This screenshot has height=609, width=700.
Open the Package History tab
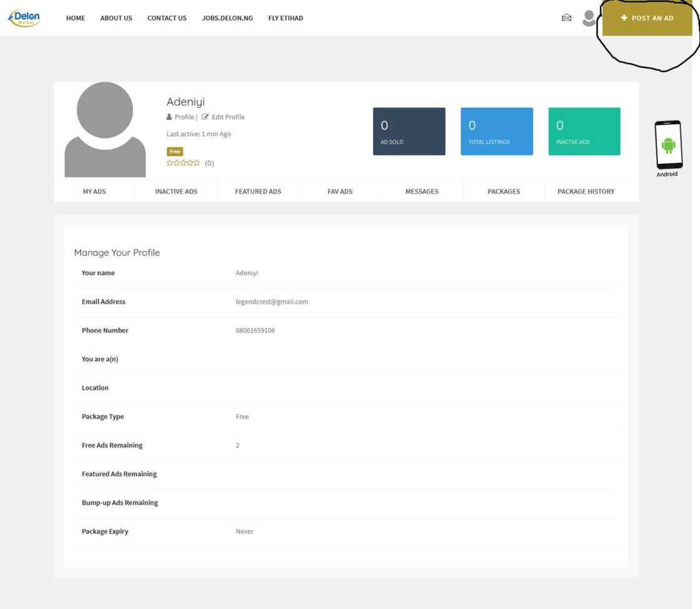click(x=586, y=191)
